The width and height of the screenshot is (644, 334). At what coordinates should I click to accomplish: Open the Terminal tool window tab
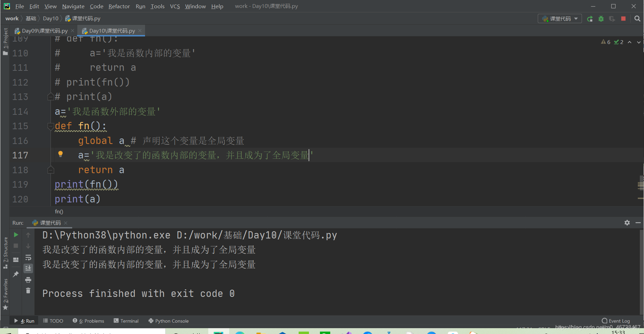(126, 321)
